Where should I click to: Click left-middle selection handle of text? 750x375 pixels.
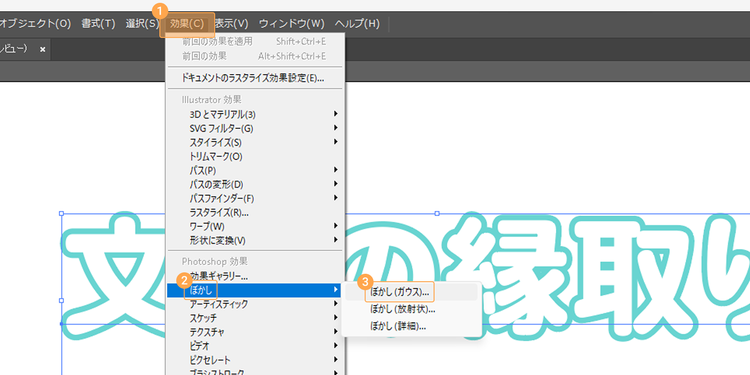click(x=61, y=300)
